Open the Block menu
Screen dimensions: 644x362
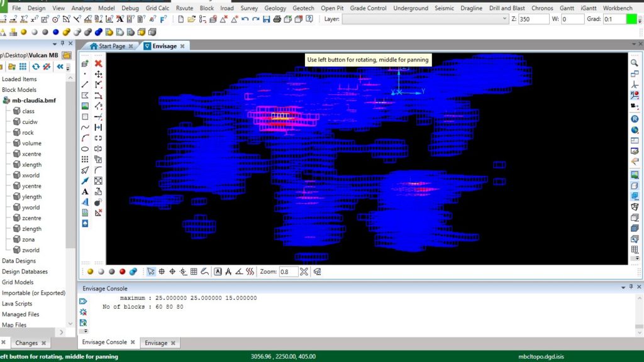(206, 8)
